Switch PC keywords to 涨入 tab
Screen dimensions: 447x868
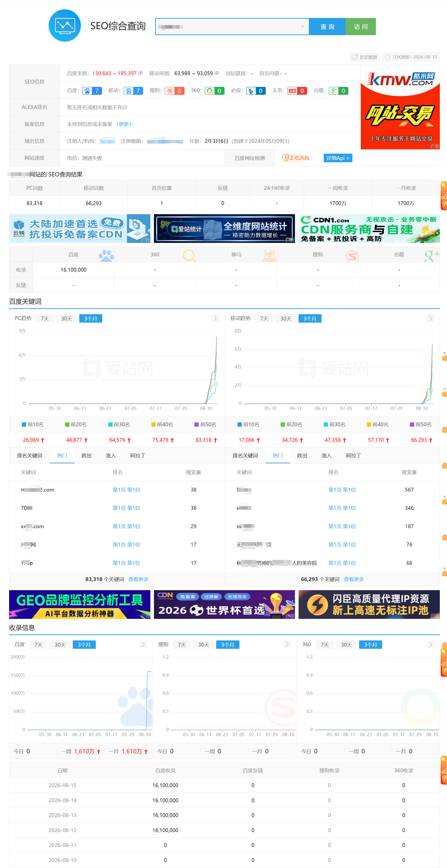[111, 455]
